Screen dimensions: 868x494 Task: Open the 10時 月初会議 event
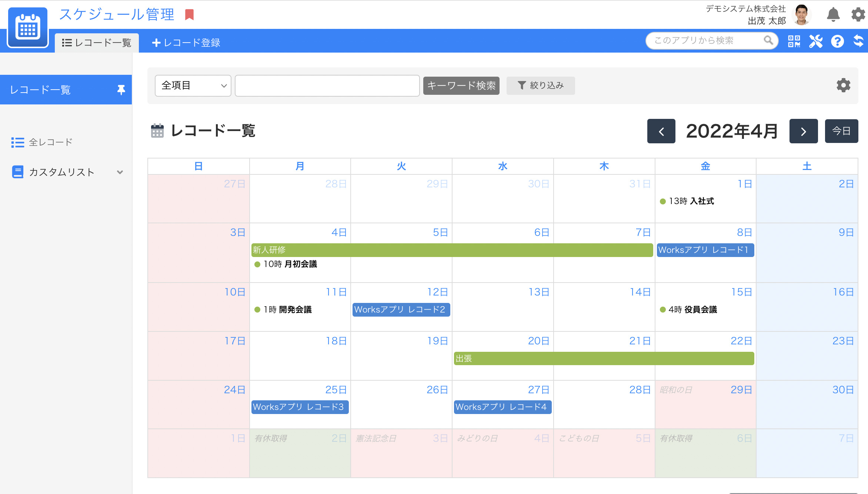pyautogui.click(x=286, y=264)
